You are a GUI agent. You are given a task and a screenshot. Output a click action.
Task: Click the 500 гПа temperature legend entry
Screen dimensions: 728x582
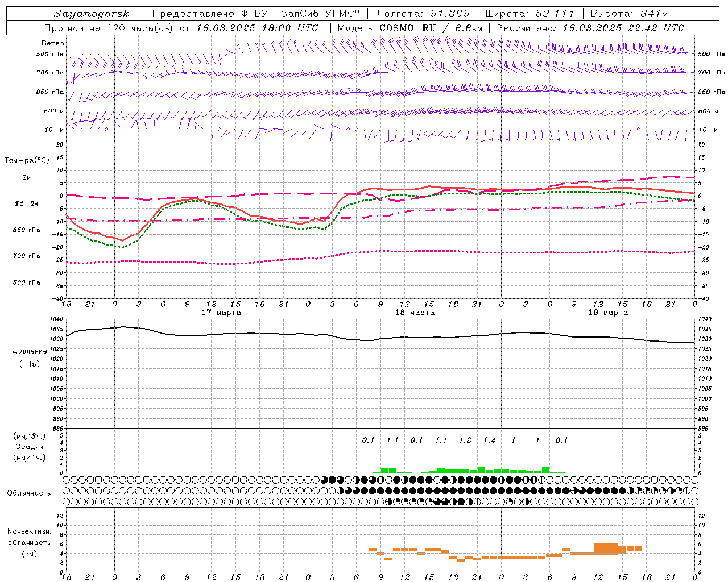[26, 282]
